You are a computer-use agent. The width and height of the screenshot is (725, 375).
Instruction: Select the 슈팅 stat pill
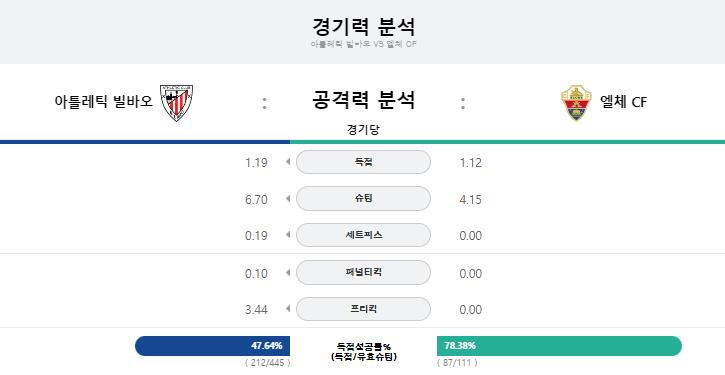363,198
